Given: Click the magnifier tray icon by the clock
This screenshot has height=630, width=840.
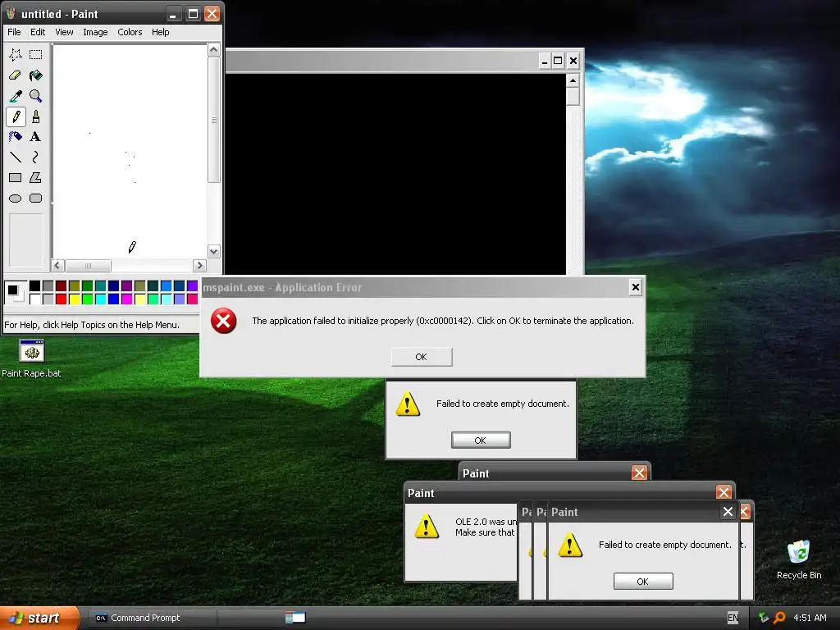Looking at the screenshot, I should coord(779,618).
